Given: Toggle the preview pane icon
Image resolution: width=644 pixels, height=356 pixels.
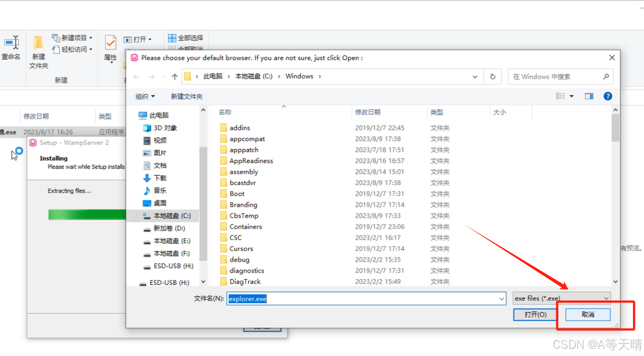Looking at the screenshot, I should (589, 96).
